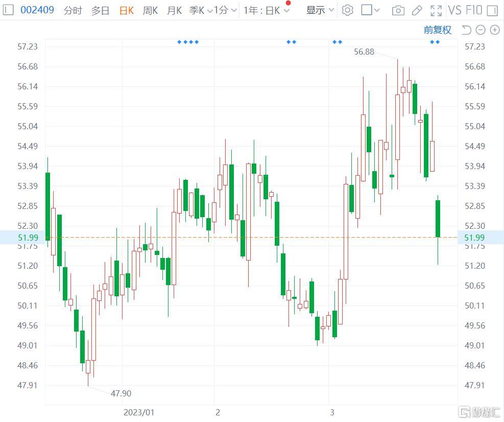Click the right axis 53.39 value
This screenshot has height=422, width=504.
point(475,186)
